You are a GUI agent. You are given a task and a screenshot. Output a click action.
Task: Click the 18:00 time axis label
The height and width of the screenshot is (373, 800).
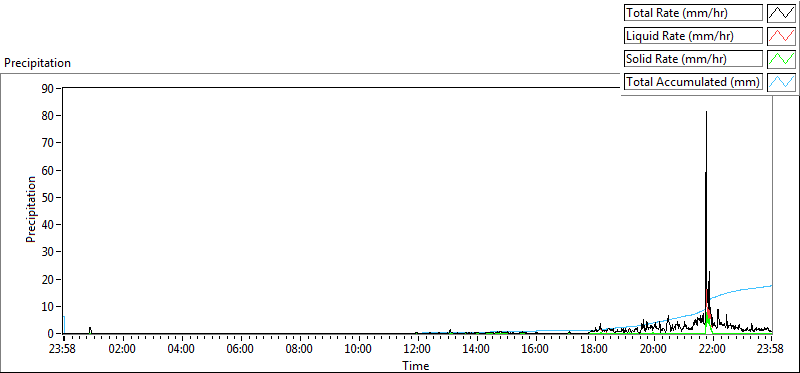pyautogui.click(x=595, y=350)
